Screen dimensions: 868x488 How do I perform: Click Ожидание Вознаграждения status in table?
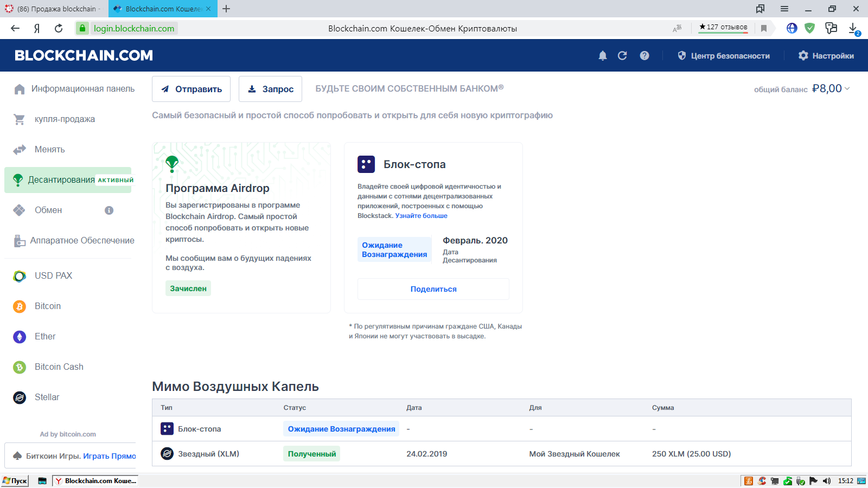coord(341,429)
